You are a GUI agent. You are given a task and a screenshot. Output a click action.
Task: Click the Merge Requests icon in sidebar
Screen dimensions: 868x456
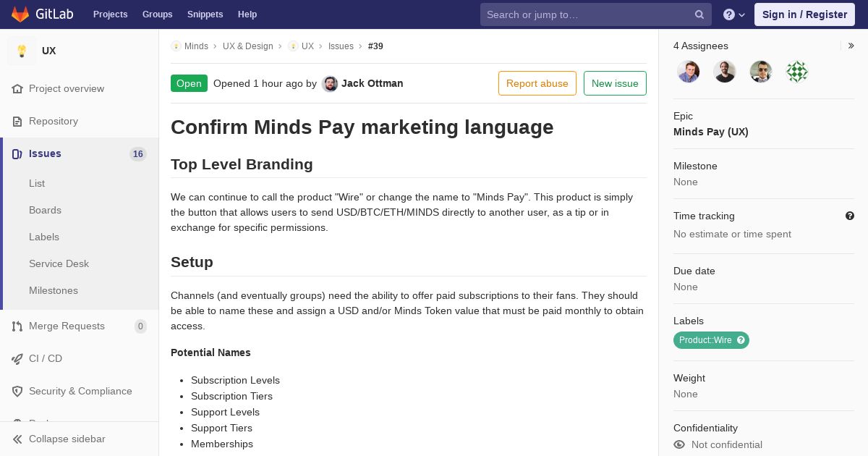[x=17, y=326]
